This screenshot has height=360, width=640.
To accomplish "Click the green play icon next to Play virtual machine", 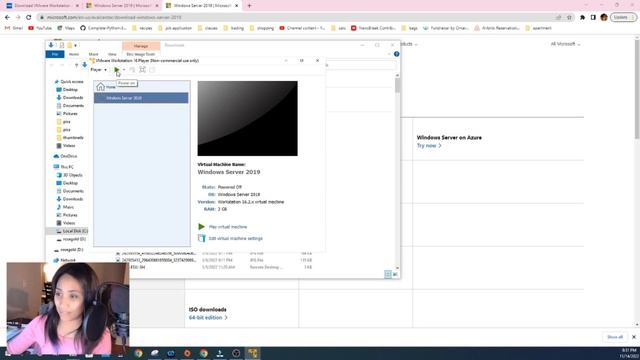I will 202,227.
